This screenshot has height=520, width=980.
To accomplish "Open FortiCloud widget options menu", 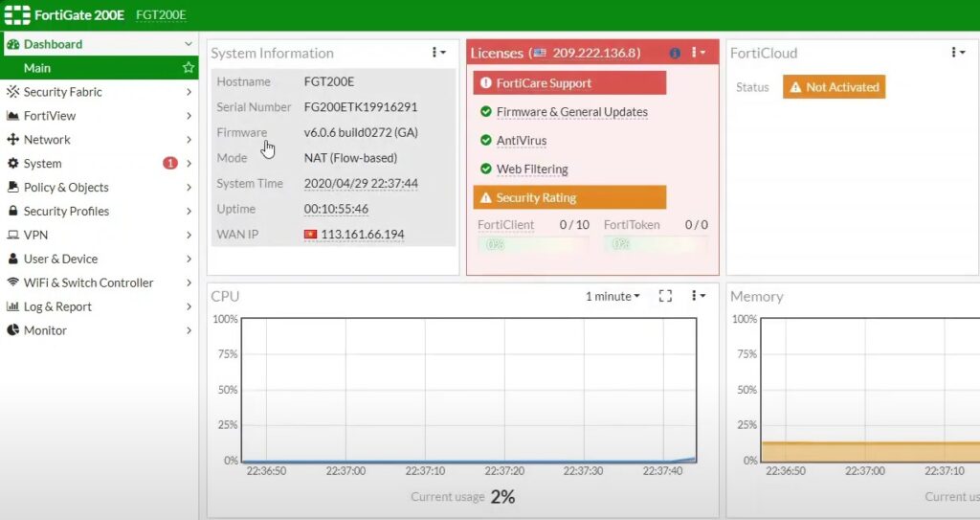I will pos(958,53).
